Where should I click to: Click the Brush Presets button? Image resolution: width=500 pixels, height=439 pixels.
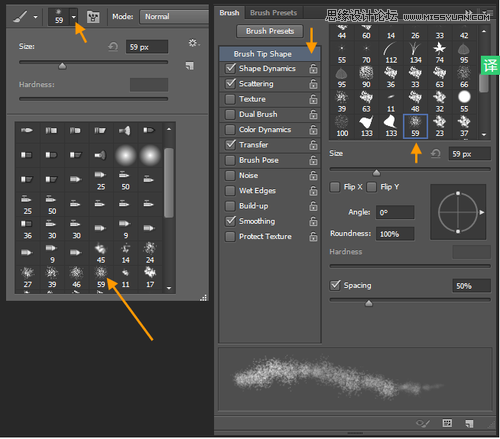tap(270, 31)
